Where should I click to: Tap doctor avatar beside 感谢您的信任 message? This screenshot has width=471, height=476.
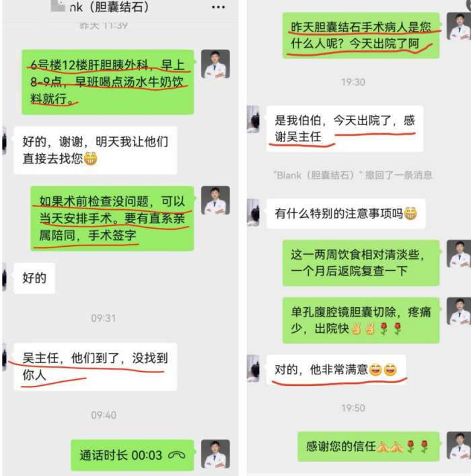pyautogui.click(x=459, y=445)
